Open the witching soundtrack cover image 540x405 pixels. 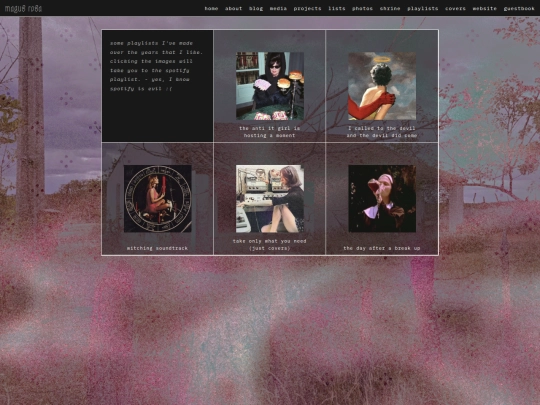click(x=157, y=199)
